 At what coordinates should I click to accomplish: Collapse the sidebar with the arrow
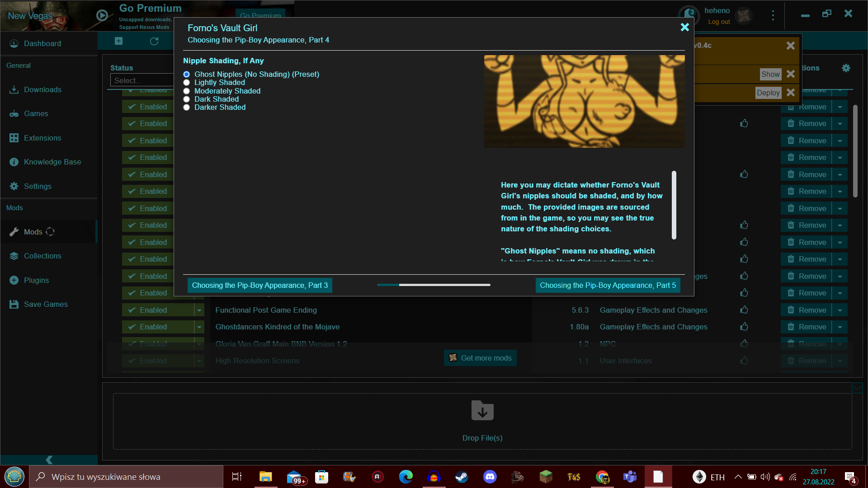[x=49, y=460]
